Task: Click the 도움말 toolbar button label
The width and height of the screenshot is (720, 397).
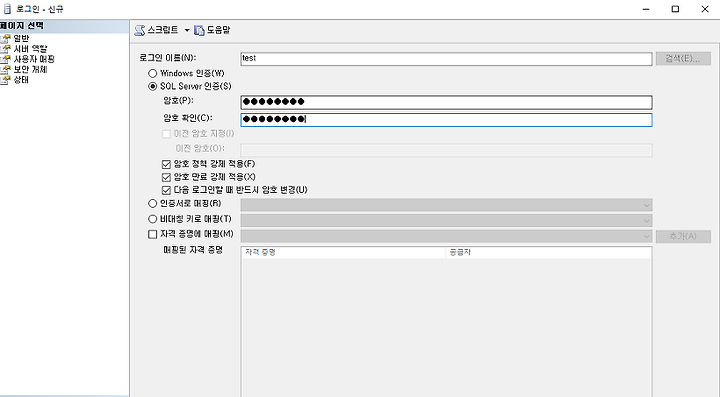Action: click(218, 30)
